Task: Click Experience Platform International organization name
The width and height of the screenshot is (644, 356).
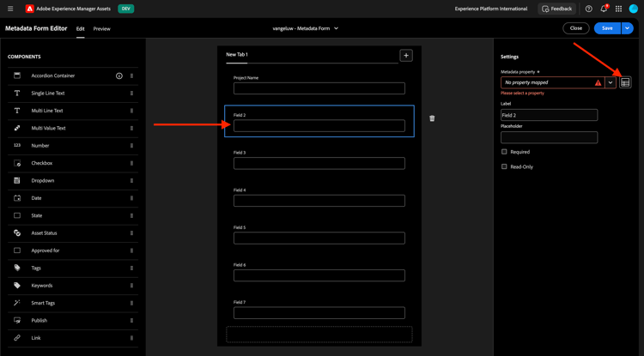Action: coord(491,9)
